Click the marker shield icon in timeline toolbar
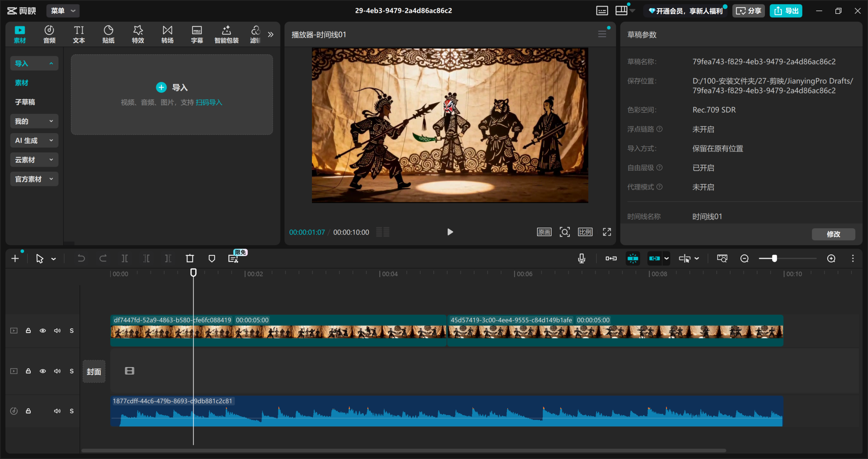 pyautogui.click(x=212, y=258)
